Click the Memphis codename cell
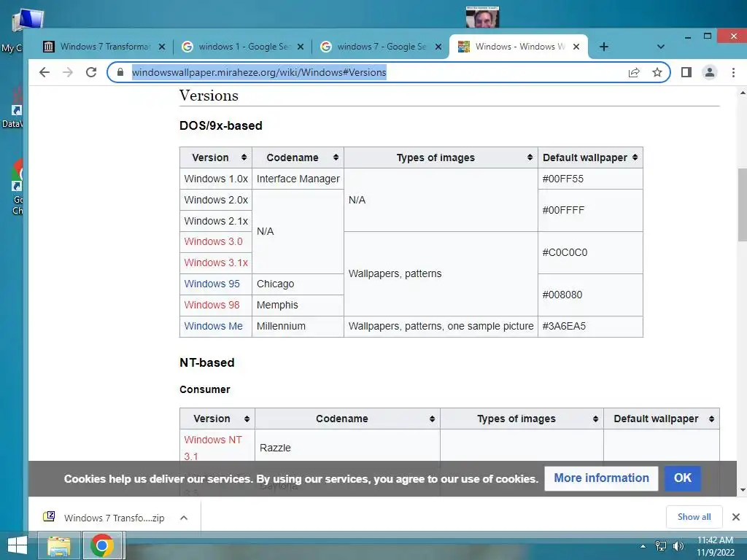This screenshot has width=747, height=560. coord(298,305)
